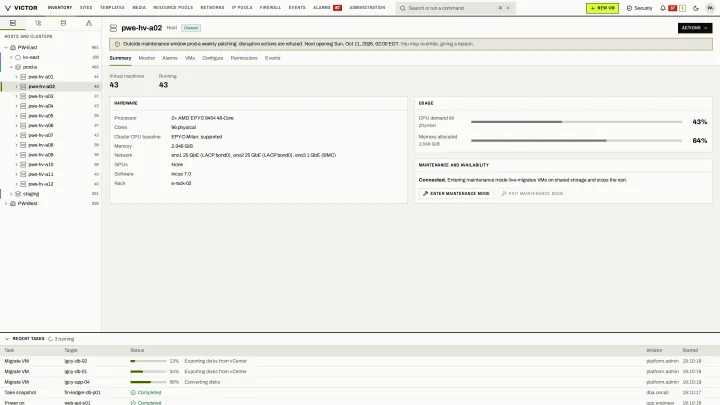Viewport: 720px width, 405px height.
Task: Click the pwe-hv-a12 host icon
Action: click(x=23, y=184)
